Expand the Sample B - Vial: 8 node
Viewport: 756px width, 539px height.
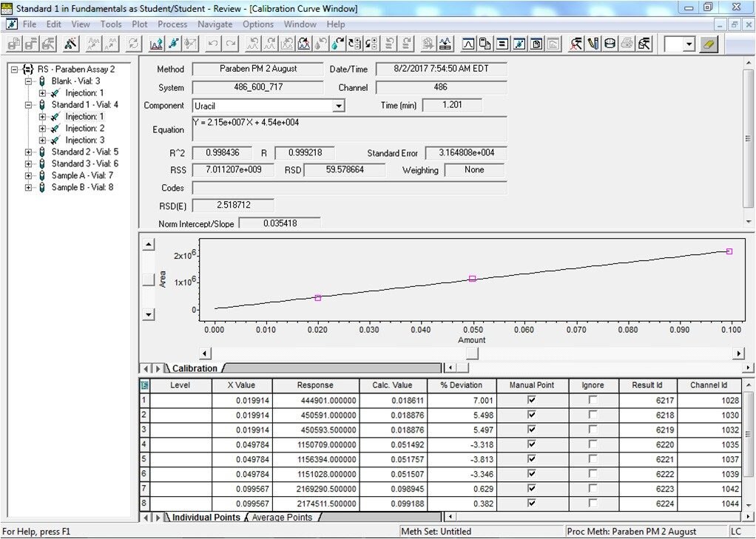point(28,188)
